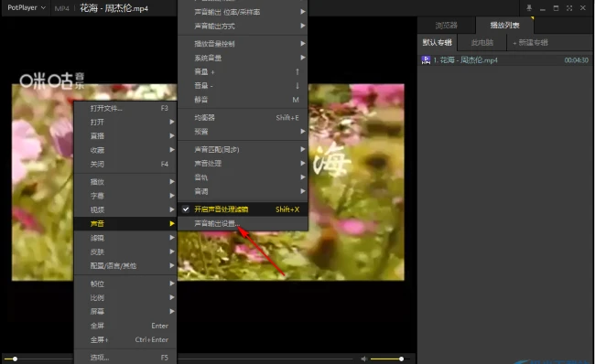Image resolution: width=595 pixels, height=364 pixels.
Task: Click the volume slider handle
Action: (x=401, y=359)
